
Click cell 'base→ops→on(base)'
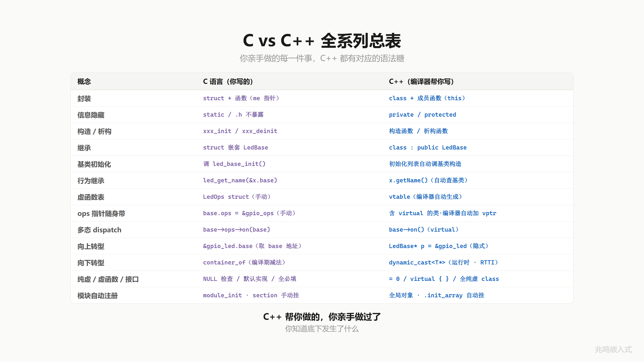tap(236, 230)
